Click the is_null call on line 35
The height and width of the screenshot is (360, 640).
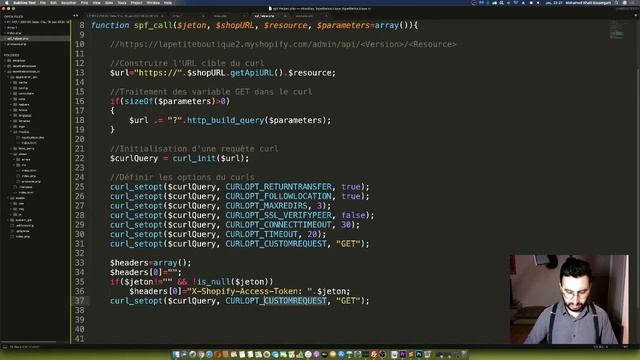[x=214, y=282]
